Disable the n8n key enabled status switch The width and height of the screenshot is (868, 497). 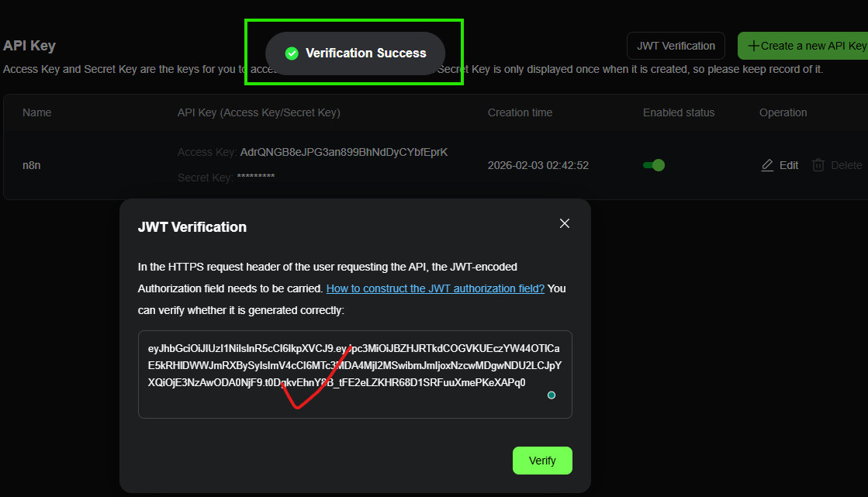pos(654,165)
